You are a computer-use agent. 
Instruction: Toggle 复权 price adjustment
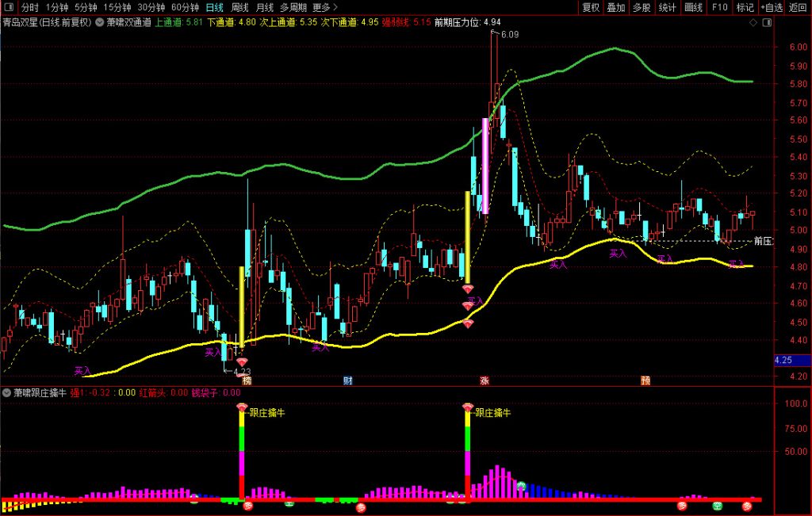pyautogui.click(x=591, y=8)
